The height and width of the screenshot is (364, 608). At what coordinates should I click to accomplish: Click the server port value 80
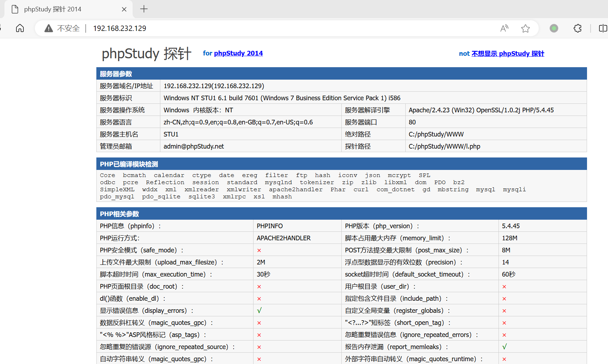click(x=412, y=122)
